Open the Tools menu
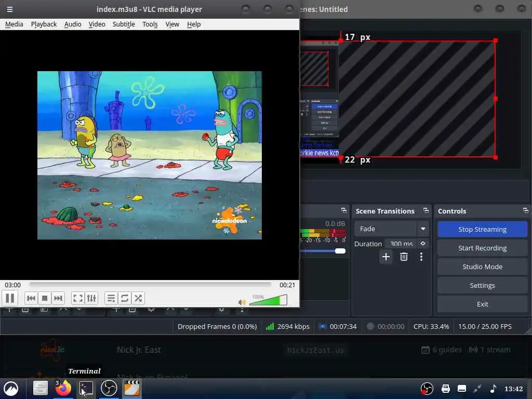The width and height of the screenshot is (532, 399). 150,24
